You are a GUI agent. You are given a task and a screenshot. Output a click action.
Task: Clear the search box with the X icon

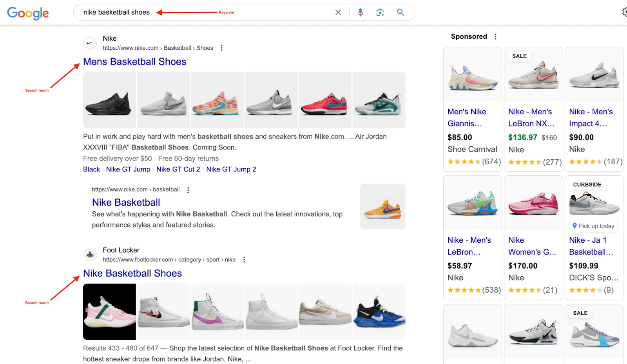[x=338, y=12]
